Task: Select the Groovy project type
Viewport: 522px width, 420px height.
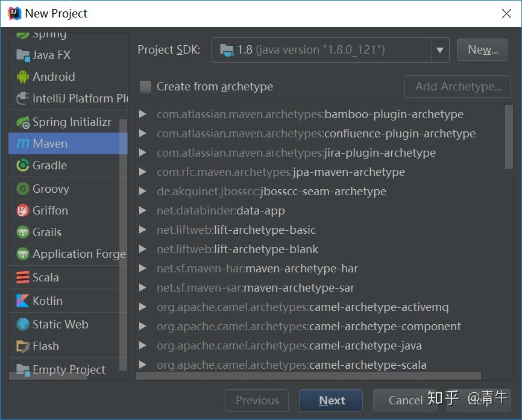Action: point(51,188)
